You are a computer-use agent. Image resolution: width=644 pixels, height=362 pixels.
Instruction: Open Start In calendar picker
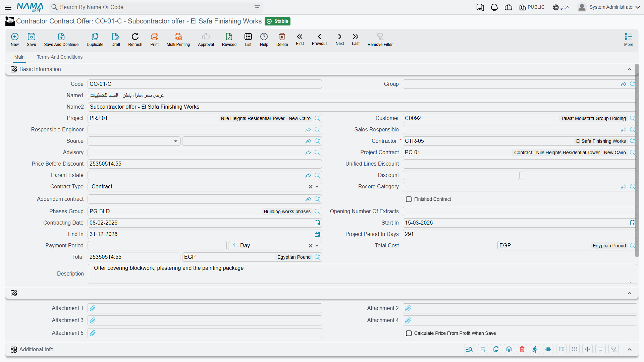pos(633,223)
